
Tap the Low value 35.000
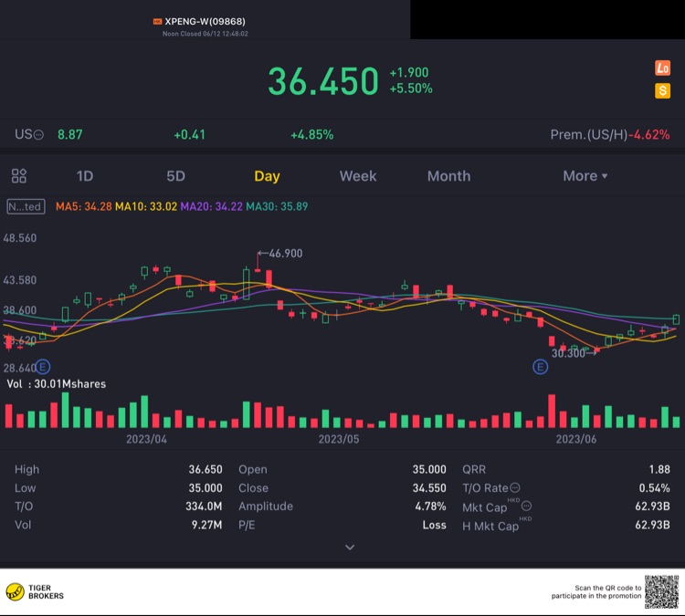pos(205,487)
